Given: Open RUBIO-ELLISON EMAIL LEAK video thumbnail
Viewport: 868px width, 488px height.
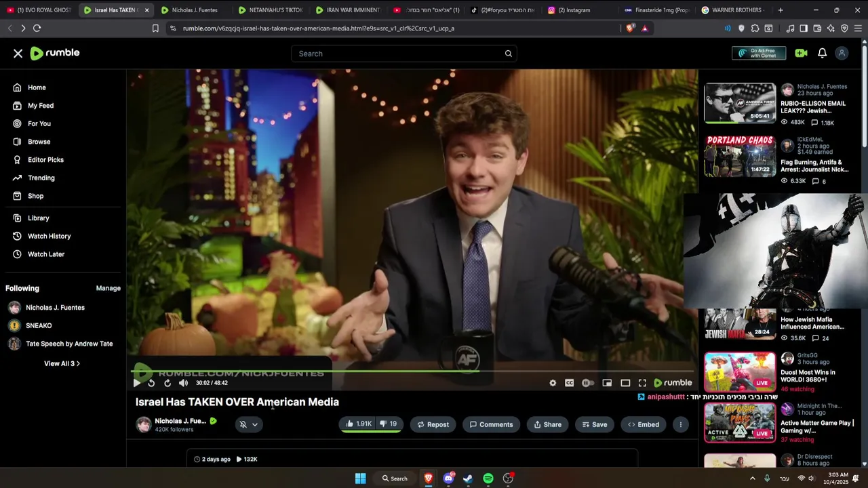Looking at the screenshot, I should 740,103.
